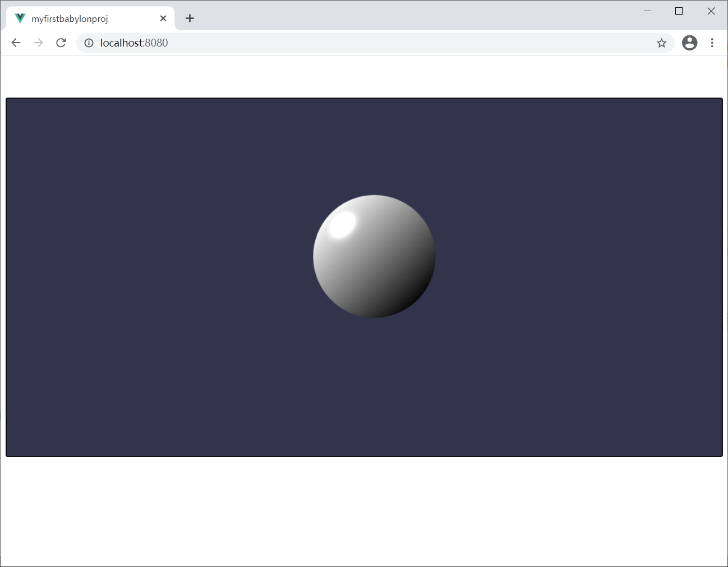
Task: Click the back navigation arrow
Action: [16, 43]
